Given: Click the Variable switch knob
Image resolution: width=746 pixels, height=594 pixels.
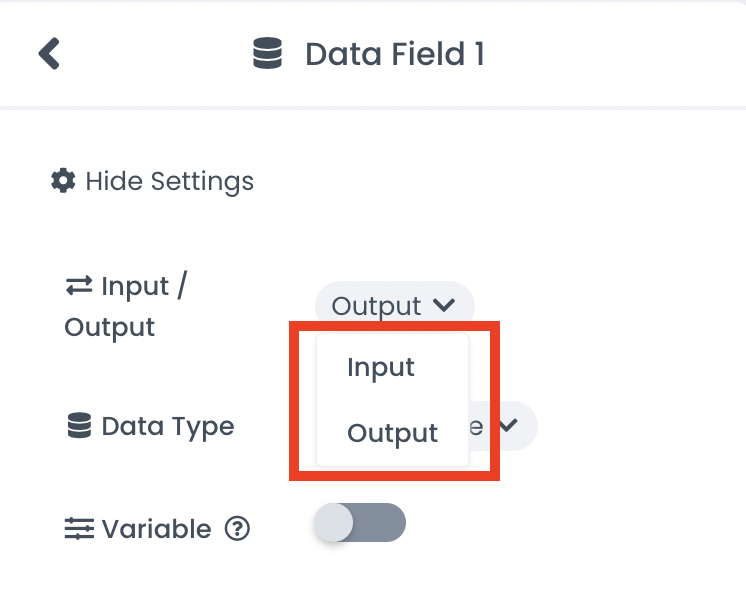Looking at the screenshot, I should pyautogui.click(x=334, y=523).
